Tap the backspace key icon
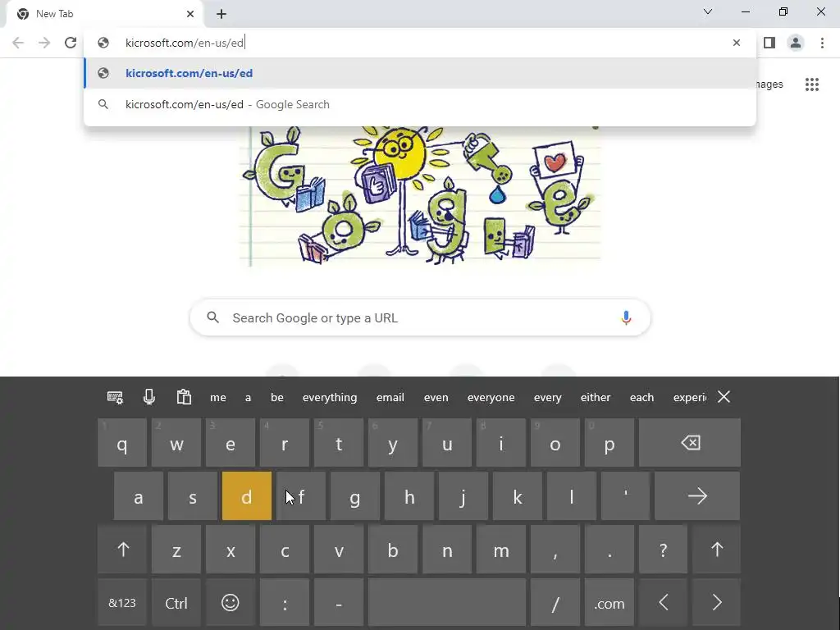This screenshot has height=630, width=840. pyautogui.click(x=690, y=443)
